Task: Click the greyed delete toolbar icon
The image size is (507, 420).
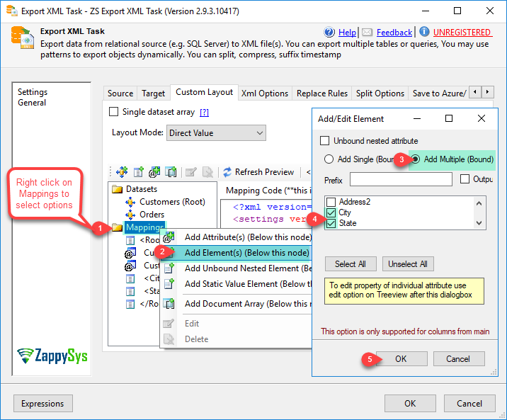Action: [x=207, y=171]
